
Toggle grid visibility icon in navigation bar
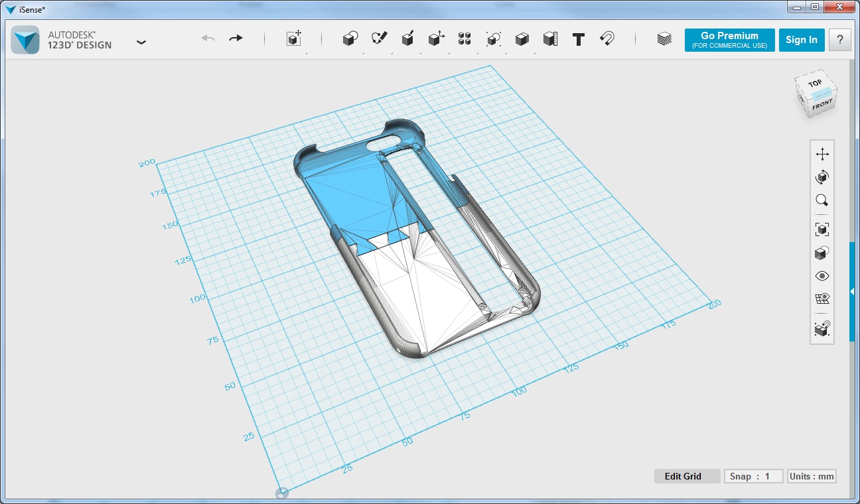[x=822, y=299]
